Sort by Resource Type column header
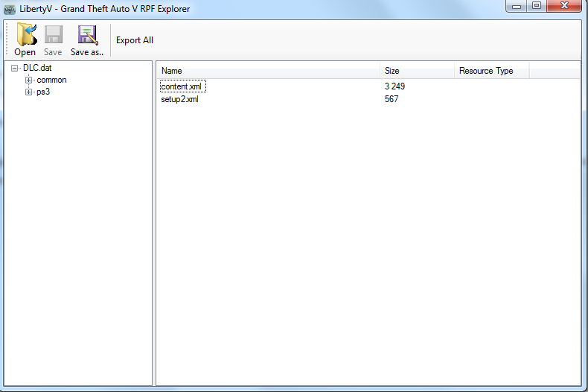588x392 pixels. tap(492, 71)
